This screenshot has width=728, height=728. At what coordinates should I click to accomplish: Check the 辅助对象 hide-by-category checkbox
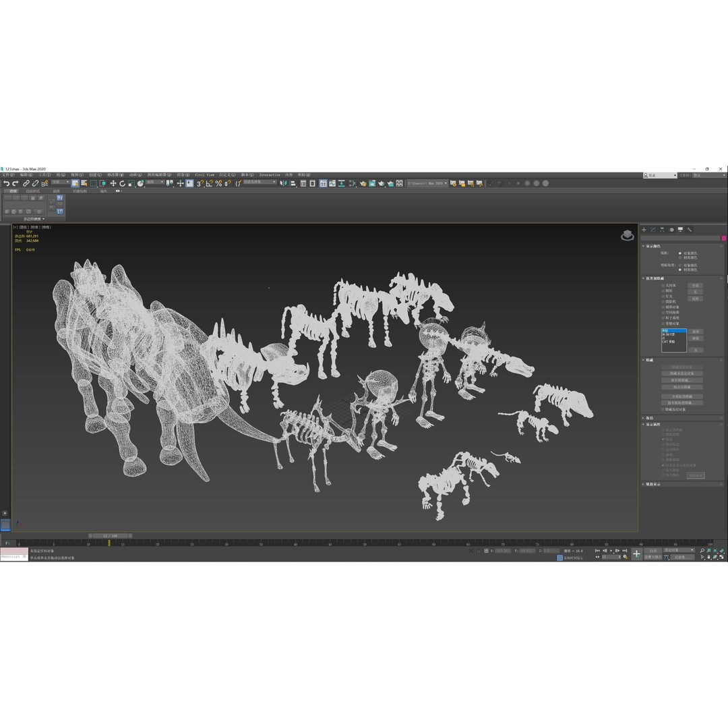pos(663,307)
